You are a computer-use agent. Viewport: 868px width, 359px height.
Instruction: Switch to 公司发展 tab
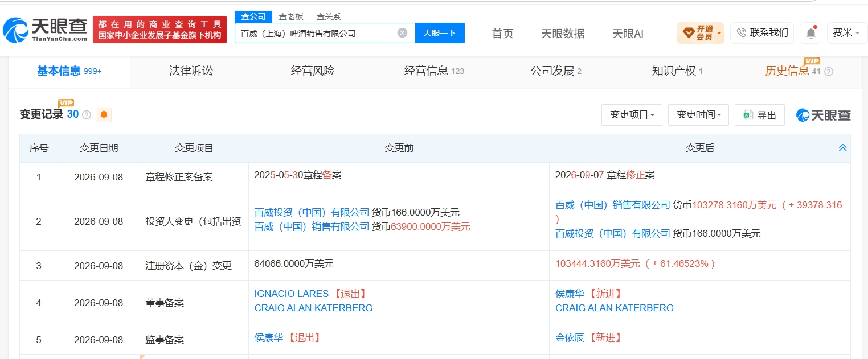pyautogui.click(x=556, y=71)
